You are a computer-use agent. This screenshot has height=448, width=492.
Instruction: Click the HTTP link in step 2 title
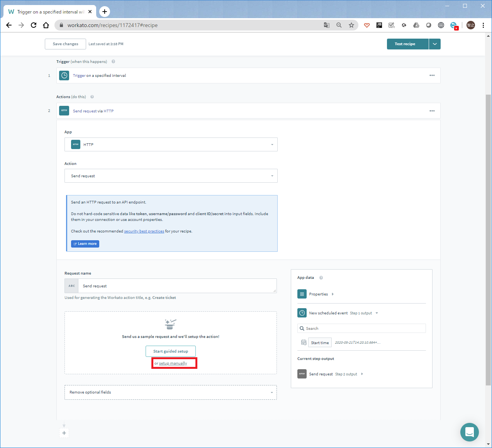tap(109, 111)
